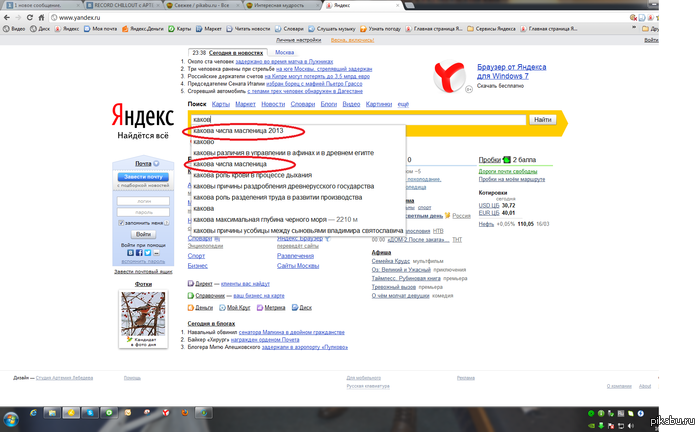
Task: Expand the 'ещё' search categories menu
Action: pyautogui.click(x=403, y=104)
